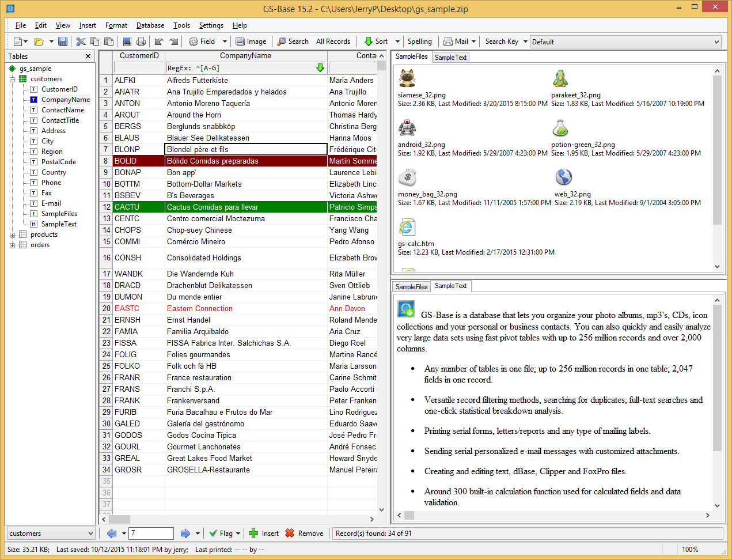The height and width of the screenshot is (560, 732).
Task: Click the Sort green arrow button
Action: pyautogui.click(x=376, y=41)
